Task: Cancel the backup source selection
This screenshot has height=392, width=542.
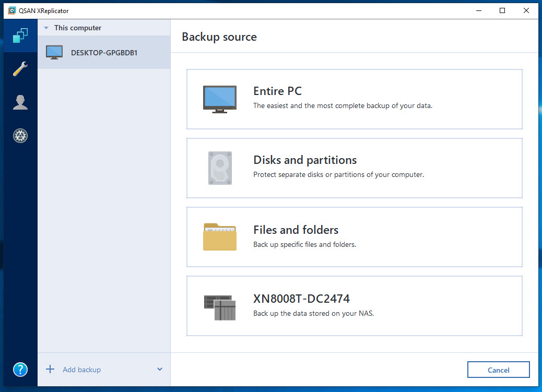Action: [499, 370]
